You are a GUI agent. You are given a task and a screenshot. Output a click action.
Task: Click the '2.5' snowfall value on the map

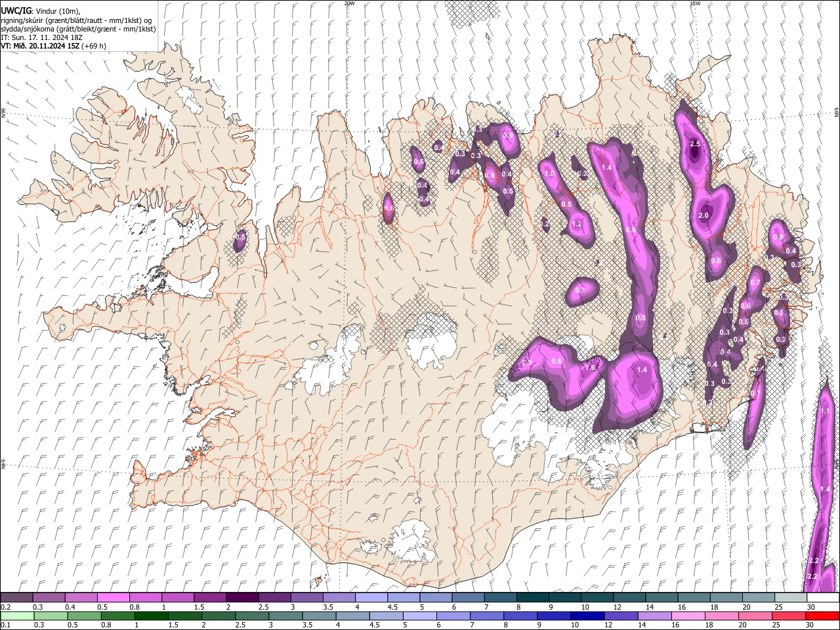[696, 144]
